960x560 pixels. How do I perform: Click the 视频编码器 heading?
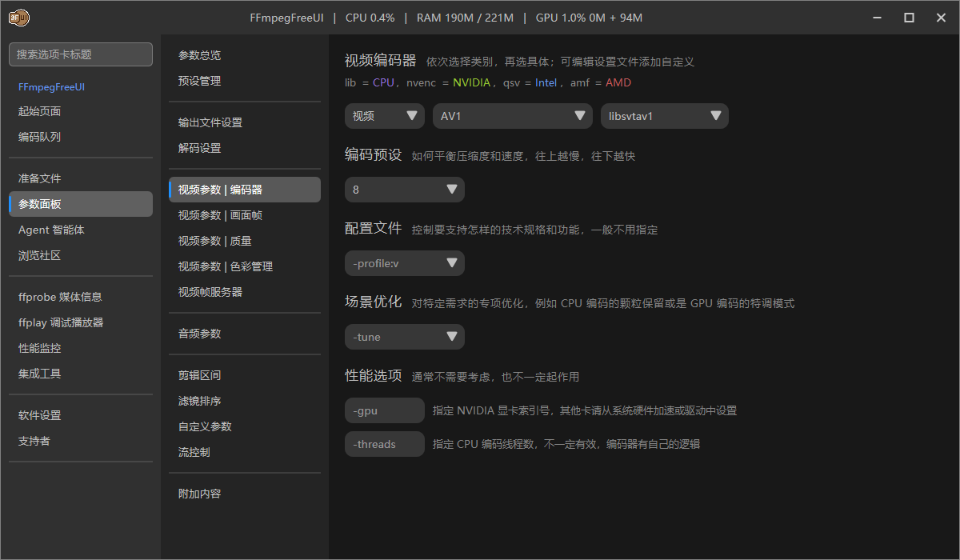[x=381, y=61]
